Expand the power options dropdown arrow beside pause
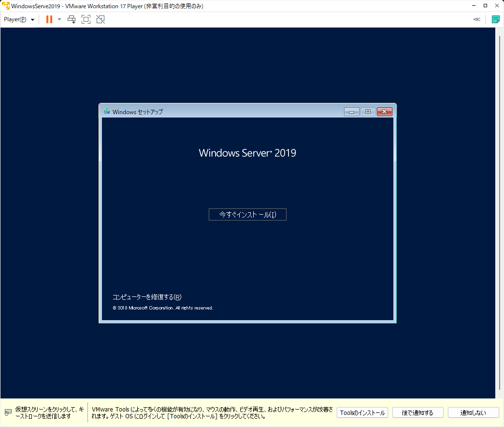The width and height of the screenshot is (504, 427). (x=59, y=19)
